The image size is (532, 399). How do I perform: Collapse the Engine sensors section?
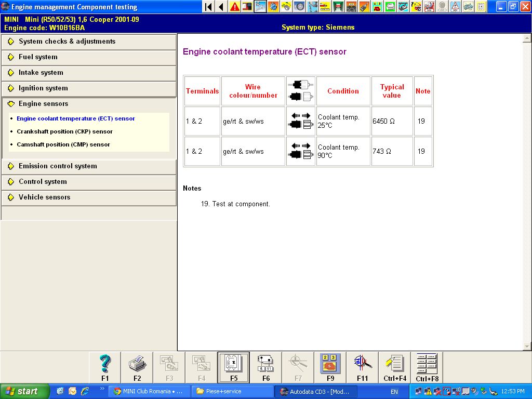tap(43, 104)
